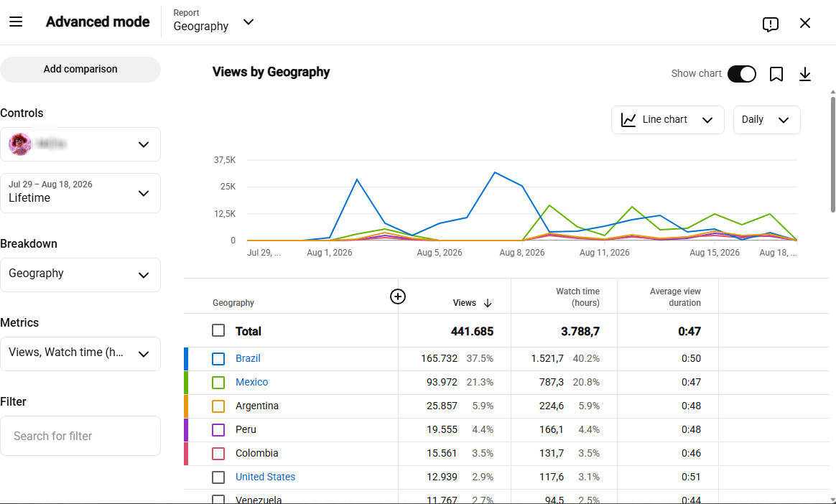
Task: Sort by Views using the down arrow
Action: (488, 302)
